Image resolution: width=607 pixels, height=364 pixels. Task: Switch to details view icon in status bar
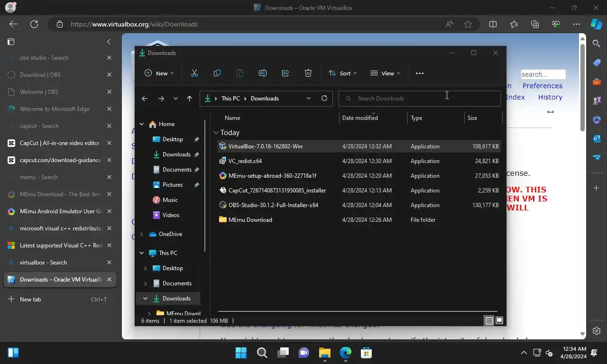tap(489, 321)
